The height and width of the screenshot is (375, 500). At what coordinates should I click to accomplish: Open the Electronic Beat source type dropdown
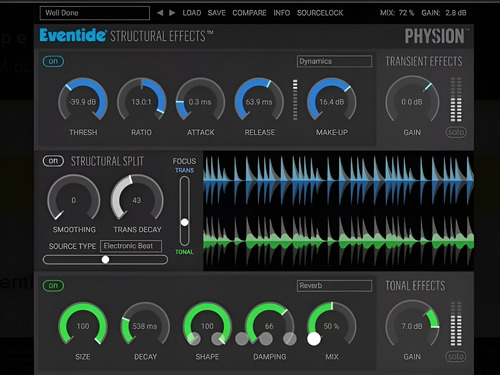(x=131, y=246)
